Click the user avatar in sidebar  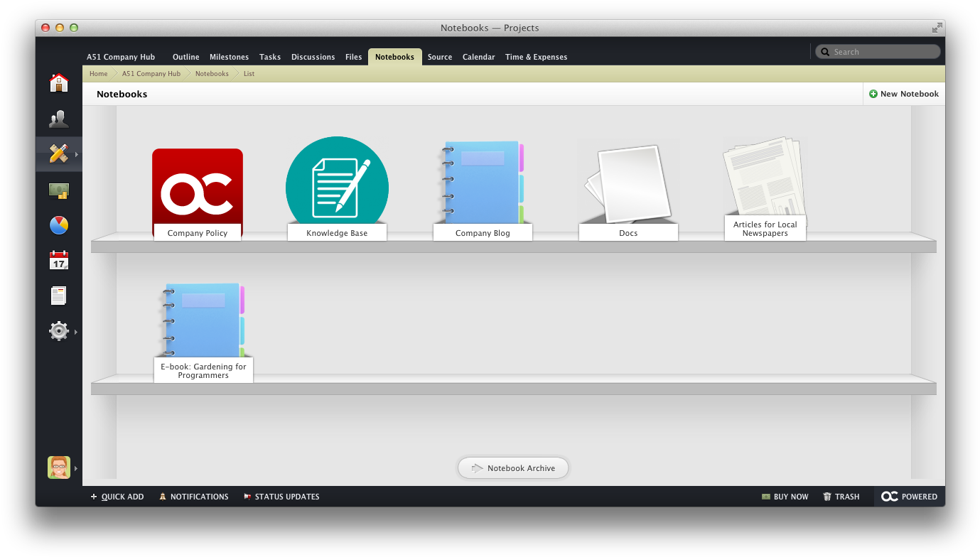[x=59, y=467]
